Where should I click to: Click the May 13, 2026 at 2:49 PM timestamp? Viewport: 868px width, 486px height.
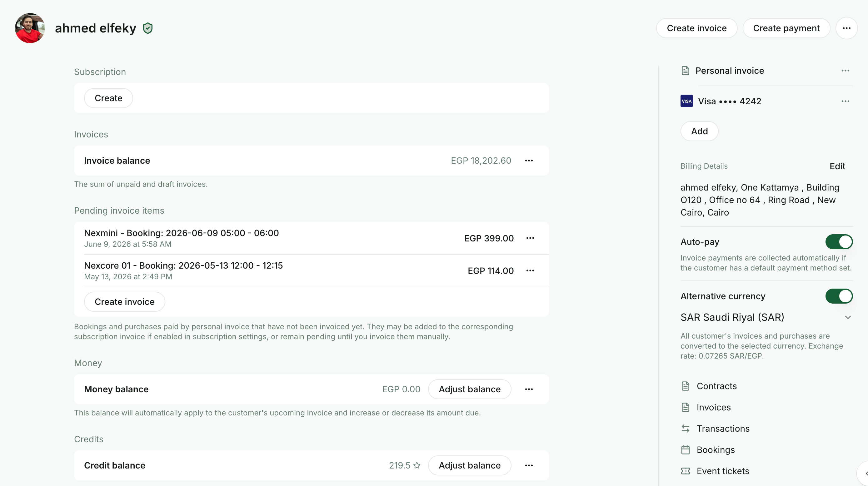click(x=128, y=277)
